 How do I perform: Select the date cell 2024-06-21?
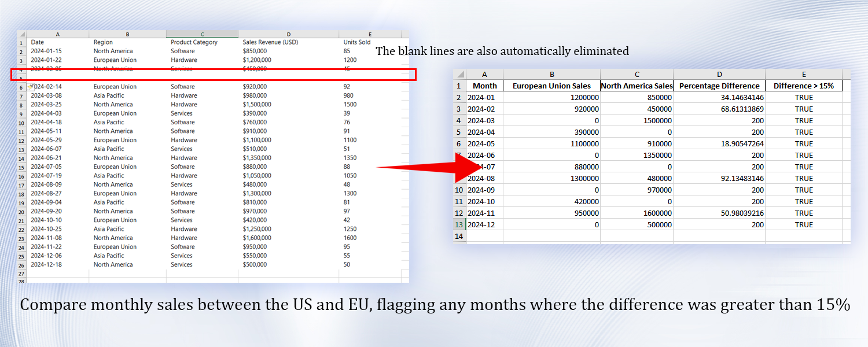tap(46, 157)
